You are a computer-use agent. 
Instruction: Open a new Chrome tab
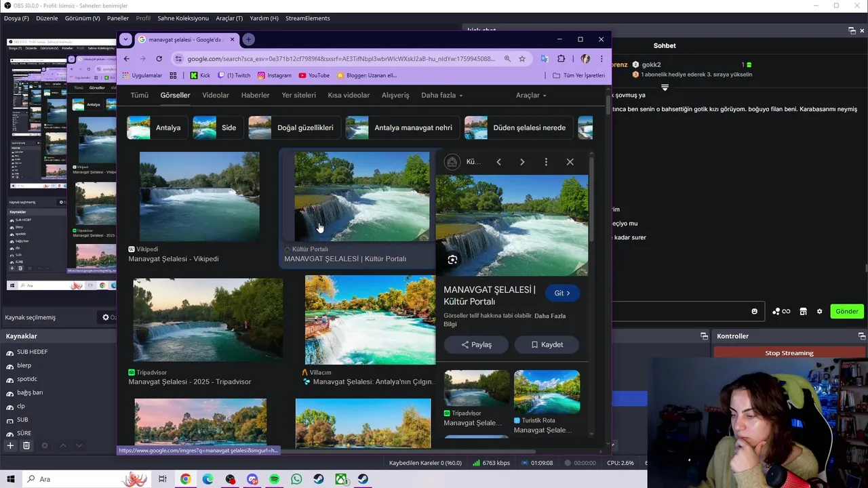click(x=248, y=39)
